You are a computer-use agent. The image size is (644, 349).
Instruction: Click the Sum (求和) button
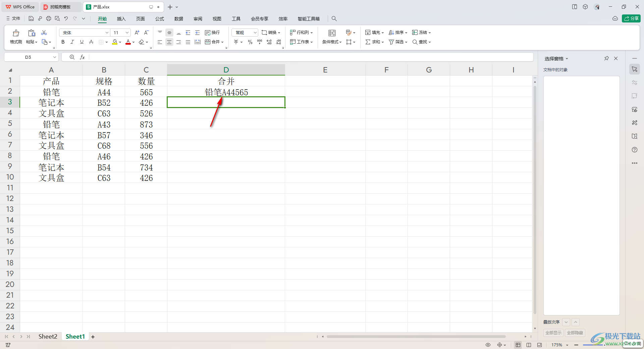pos(374,42)
